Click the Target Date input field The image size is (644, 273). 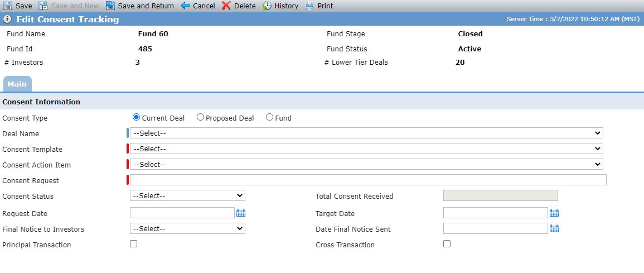(x=496, y=213)
